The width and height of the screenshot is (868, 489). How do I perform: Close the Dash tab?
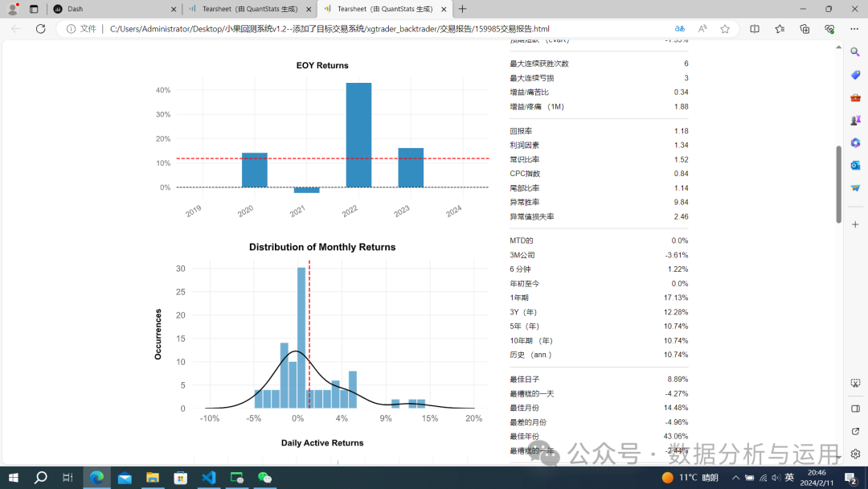(174, 10)
